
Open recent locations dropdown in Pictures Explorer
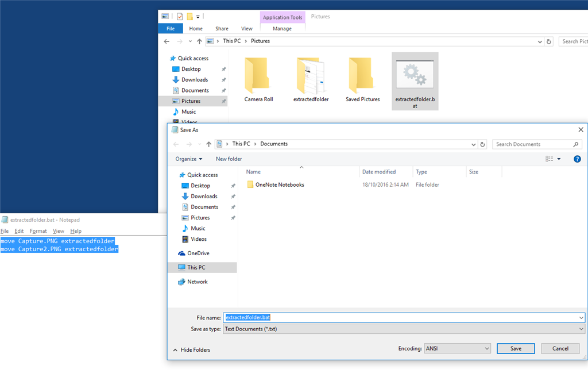(190, 41)
